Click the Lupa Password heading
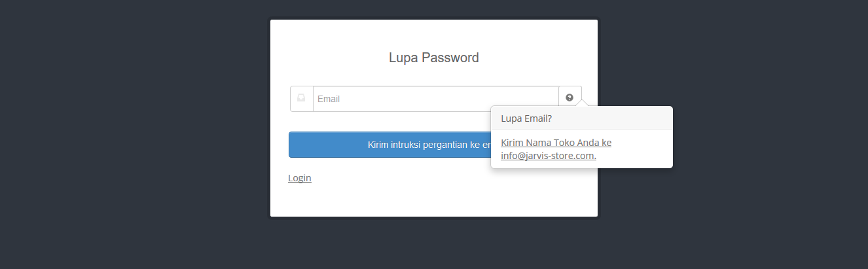This screenshot has height=269, width=868. coord(434,58)
